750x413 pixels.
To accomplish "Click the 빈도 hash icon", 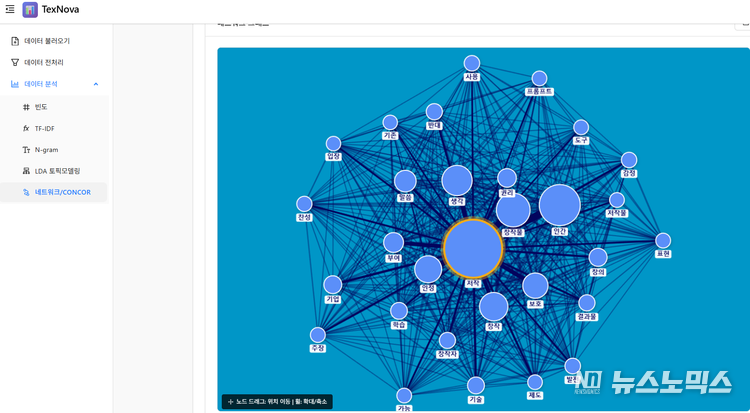I will pos(26,106).
